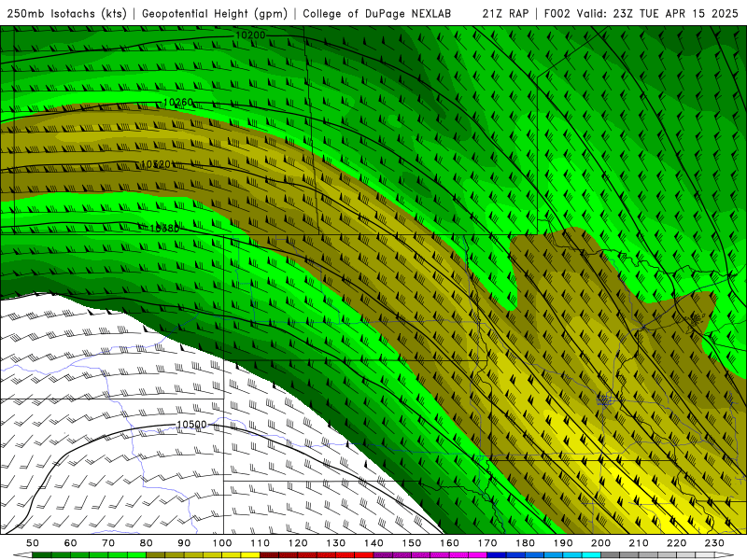This screenshot has height=560, width=747.
Task: Click the 60 label on the color scale
Action: [x=71, y=543]
